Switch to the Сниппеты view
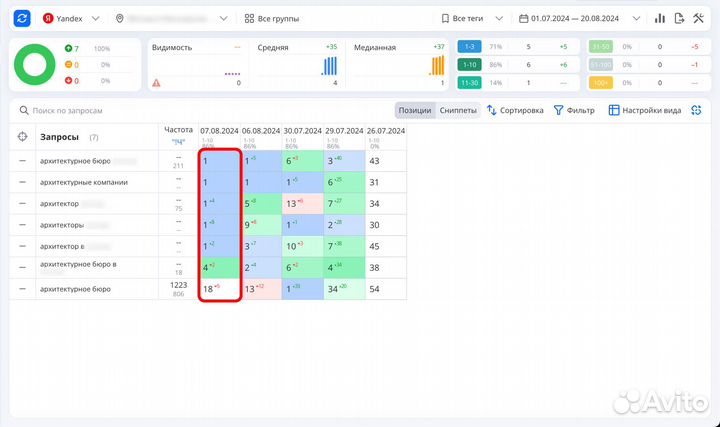The width and height of the screenshot is (720, 427). (458, 110)
